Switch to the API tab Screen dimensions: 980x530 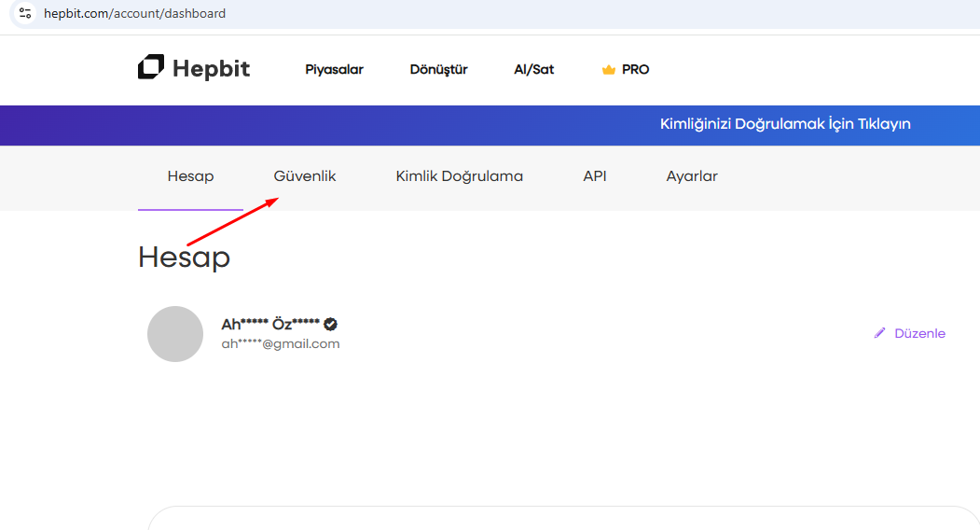tap(595, 176)
